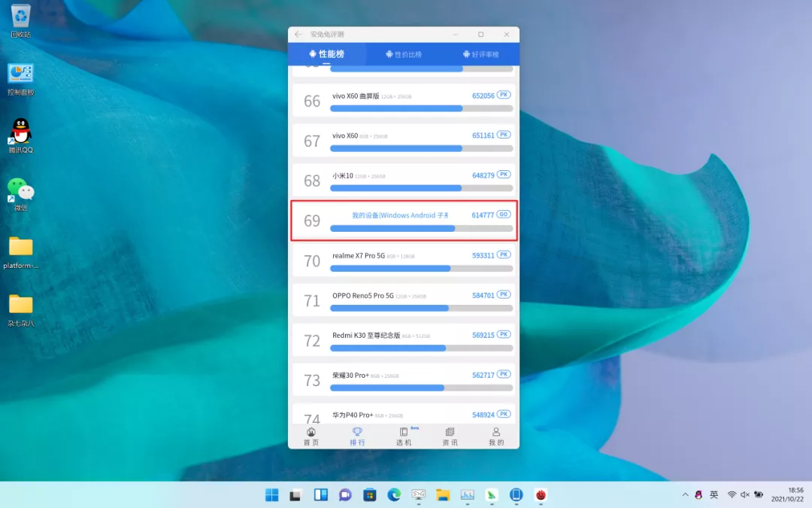Viewport: 812px width, 508px height.
Task: Click the muted volume tray icon
Action: coord(744,495)
